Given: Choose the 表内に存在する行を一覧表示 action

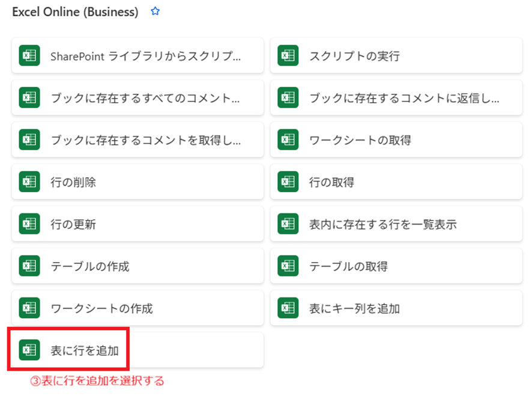Looking at the screenshot, I should pyautogui.click(x=383, y=225).
